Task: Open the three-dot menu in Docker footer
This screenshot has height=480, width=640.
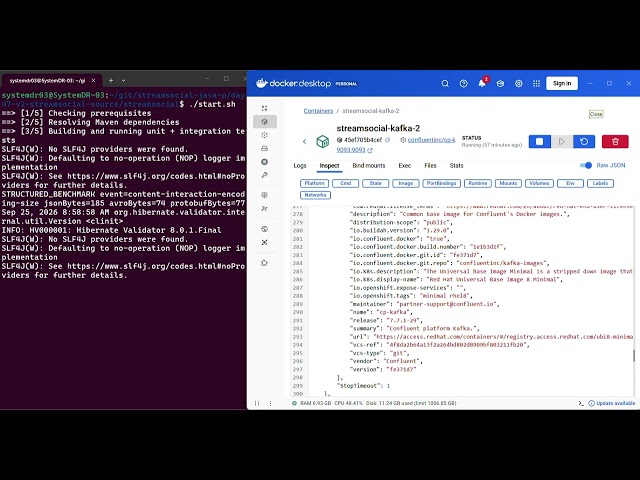Action: tap(270, 403)
